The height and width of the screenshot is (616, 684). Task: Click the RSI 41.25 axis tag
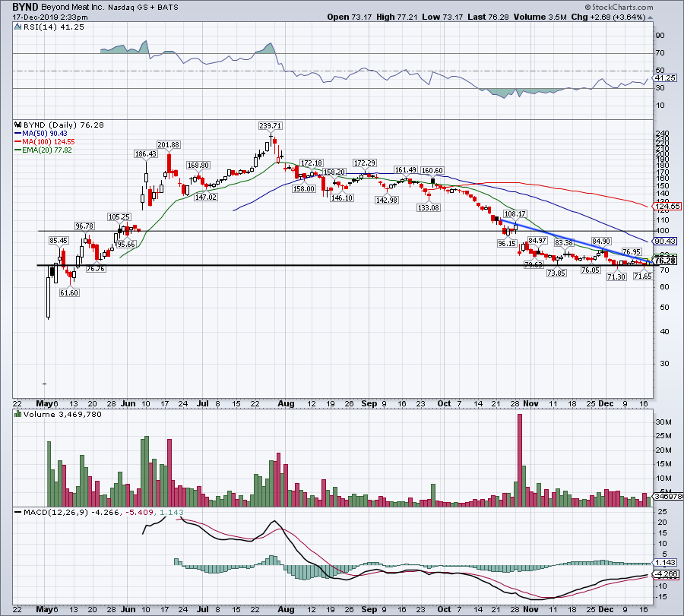point(665,77)
